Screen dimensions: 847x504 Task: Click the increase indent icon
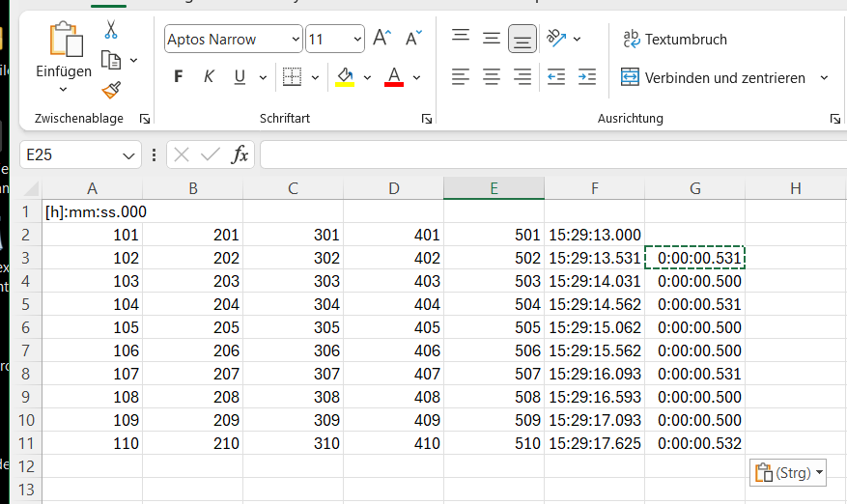tap(586, 76)
